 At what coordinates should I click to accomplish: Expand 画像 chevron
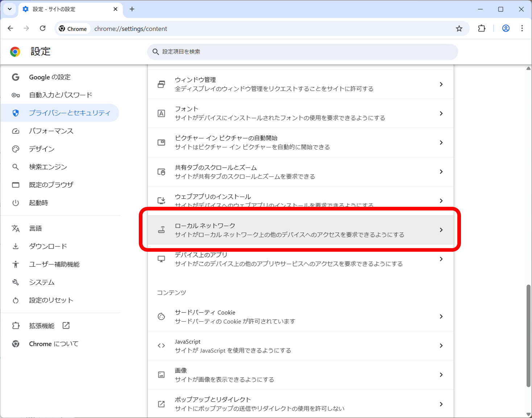click(x=441, y=375)
